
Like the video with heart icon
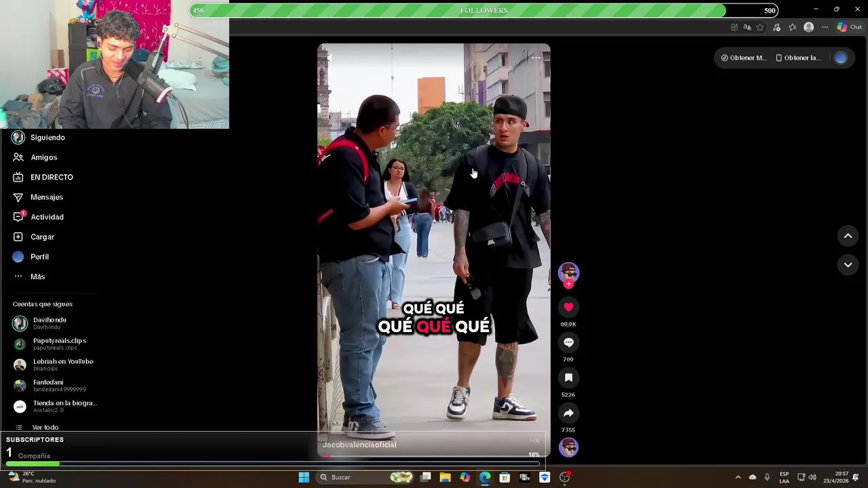click(568, 307)
